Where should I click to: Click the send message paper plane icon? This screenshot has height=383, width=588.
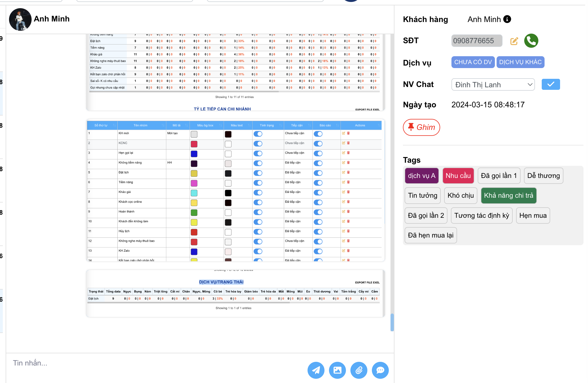[x=316, y=370]
